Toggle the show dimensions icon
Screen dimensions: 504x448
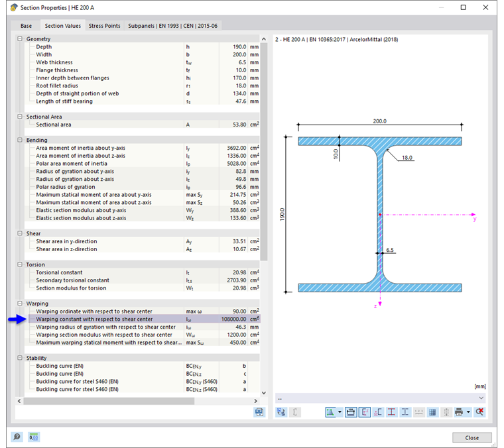351,412
